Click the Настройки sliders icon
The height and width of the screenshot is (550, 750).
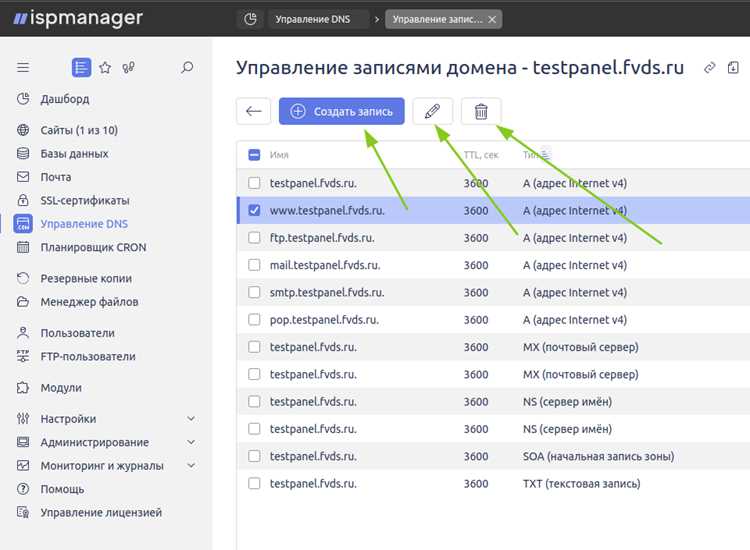tap(23, 418)
